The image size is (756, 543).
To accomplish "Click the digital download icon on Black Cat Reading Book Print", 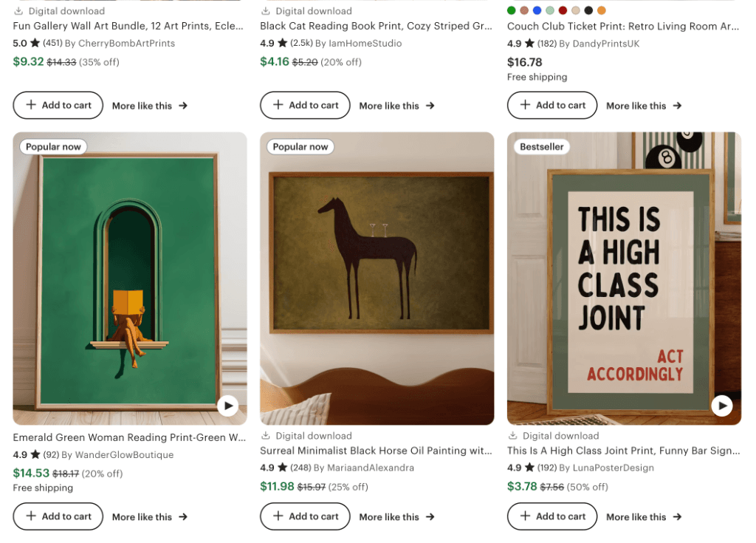I will [267, 10].
